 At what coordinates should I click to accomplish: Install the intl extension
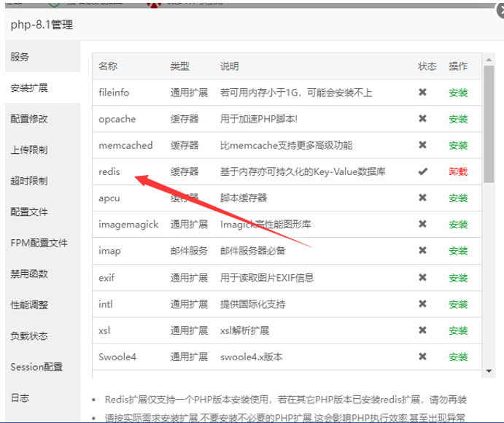click(x=458, y=304)
